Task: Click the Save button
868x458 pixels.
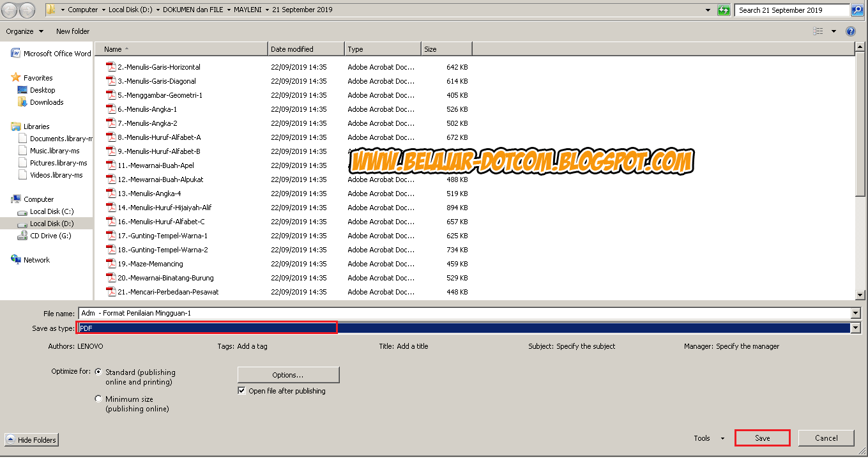Action: coord(762,438)
